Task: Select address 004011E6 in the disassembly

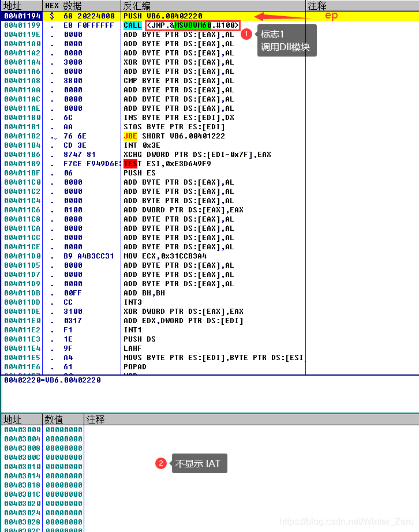Action: [23, 366]
